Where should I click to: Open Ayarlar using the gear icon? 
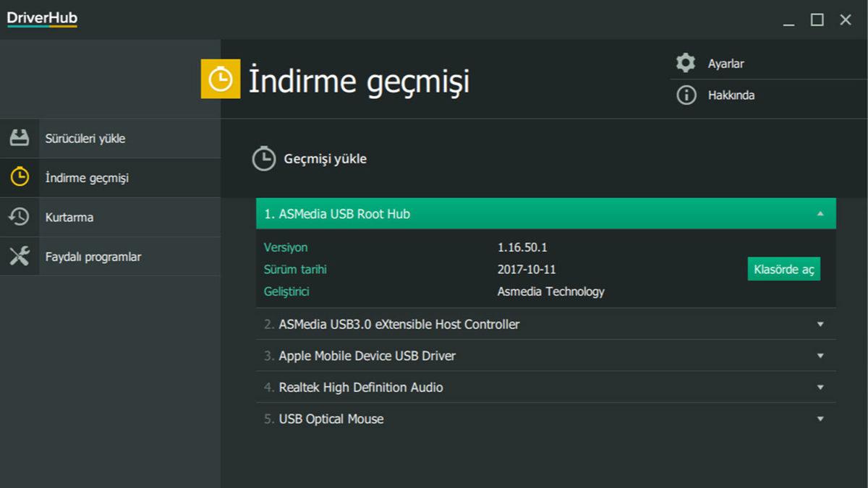[685, 63]
